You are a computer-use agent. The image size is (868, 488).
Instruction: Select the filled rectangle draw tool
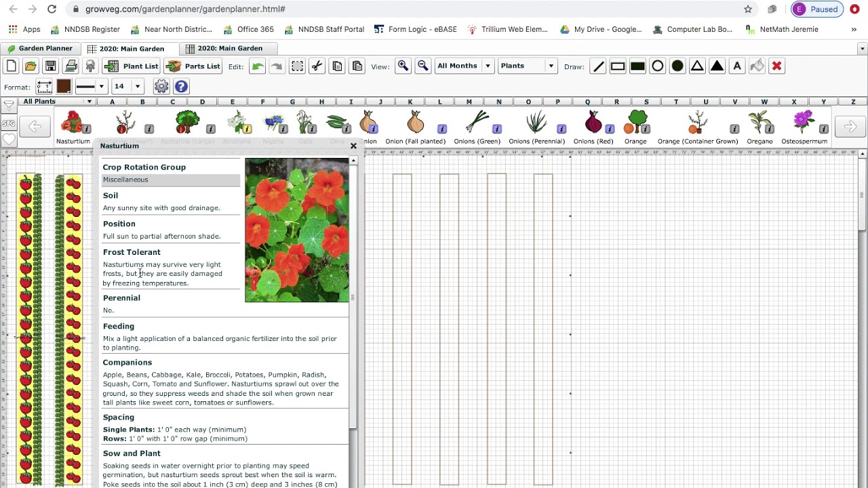pyautogui.click(x=637, y=66)
